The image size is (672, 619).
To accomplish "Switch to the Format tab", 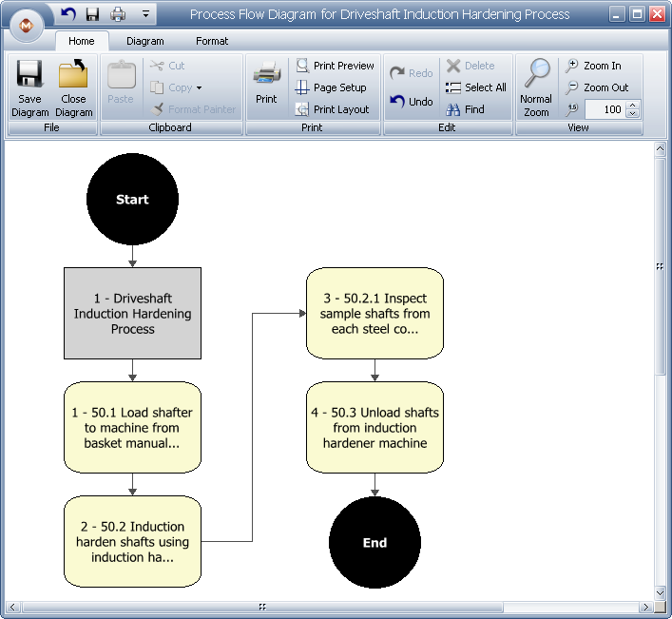I will click(x=212, y=41).
